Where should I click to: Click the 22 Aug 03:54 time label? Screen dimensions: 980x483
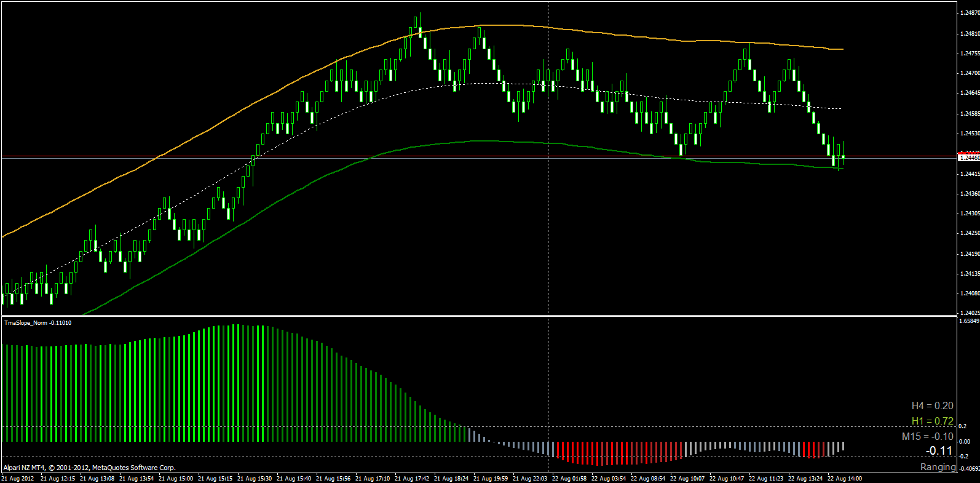(609, 478)
